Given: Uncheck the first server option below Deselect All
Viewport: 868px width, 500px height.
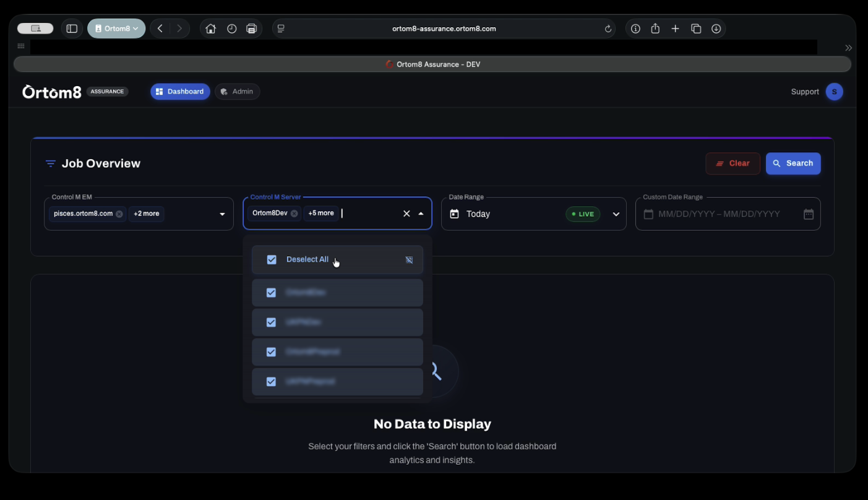Looking at the screenshot, I should point(271,293).
